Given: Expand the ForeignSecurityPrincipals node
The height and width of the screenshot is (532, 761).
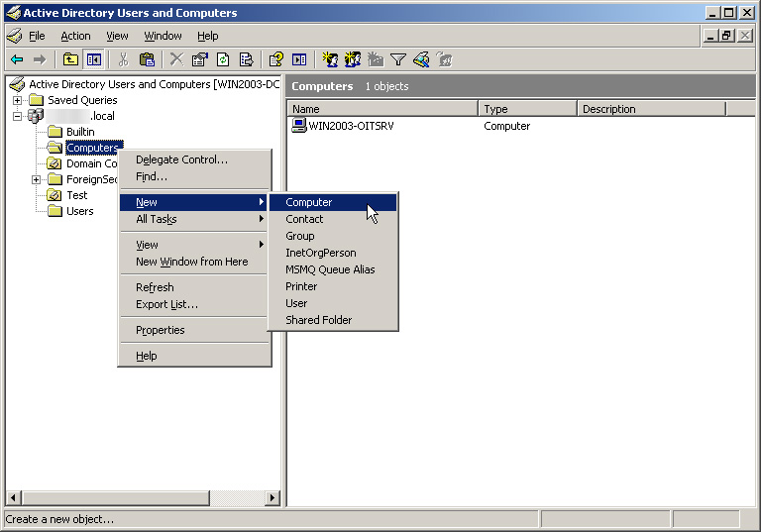Looking at the screenshot, I should click(36, 180).
